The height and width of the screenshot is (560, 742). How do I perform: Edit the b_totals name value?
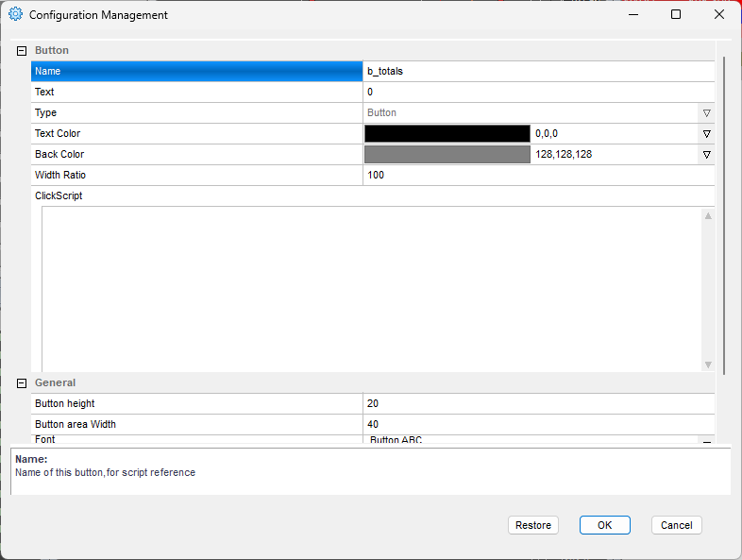tap(538, 71)
